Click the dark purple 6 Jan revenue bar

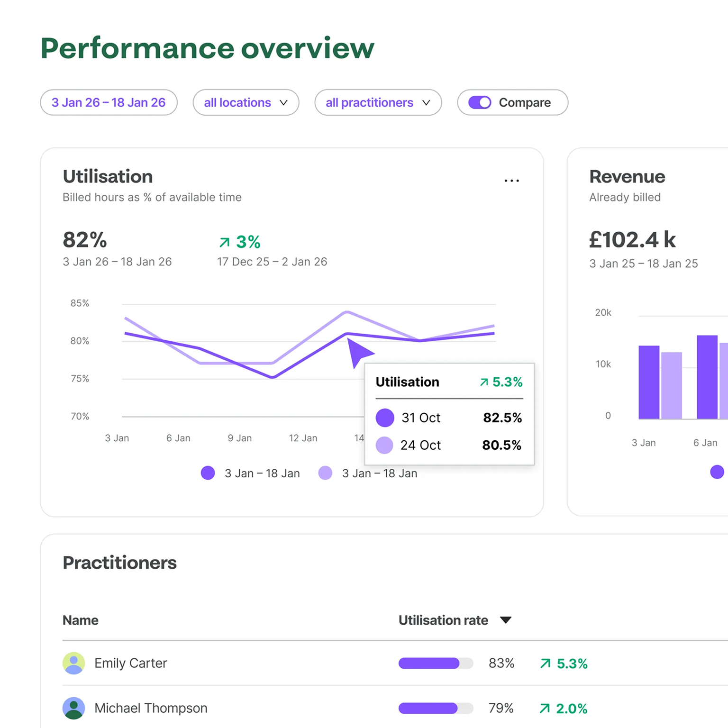click(707, 377)
